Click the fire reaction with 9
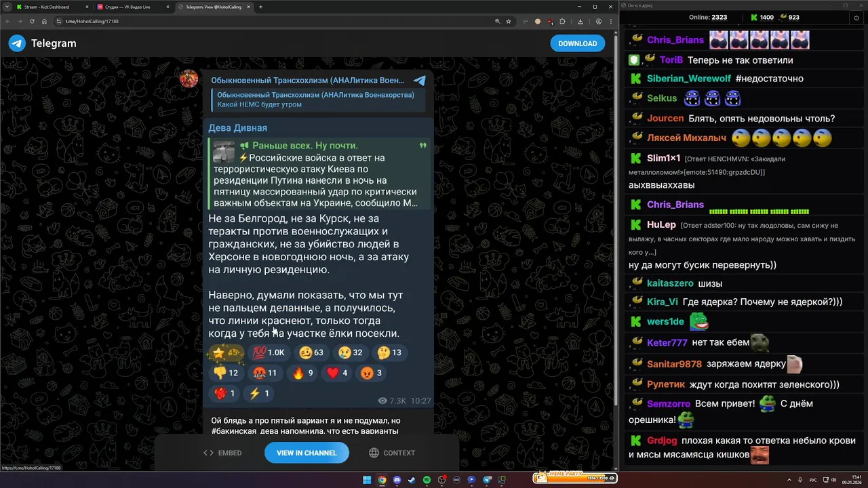868x488 pixels. 302,373
